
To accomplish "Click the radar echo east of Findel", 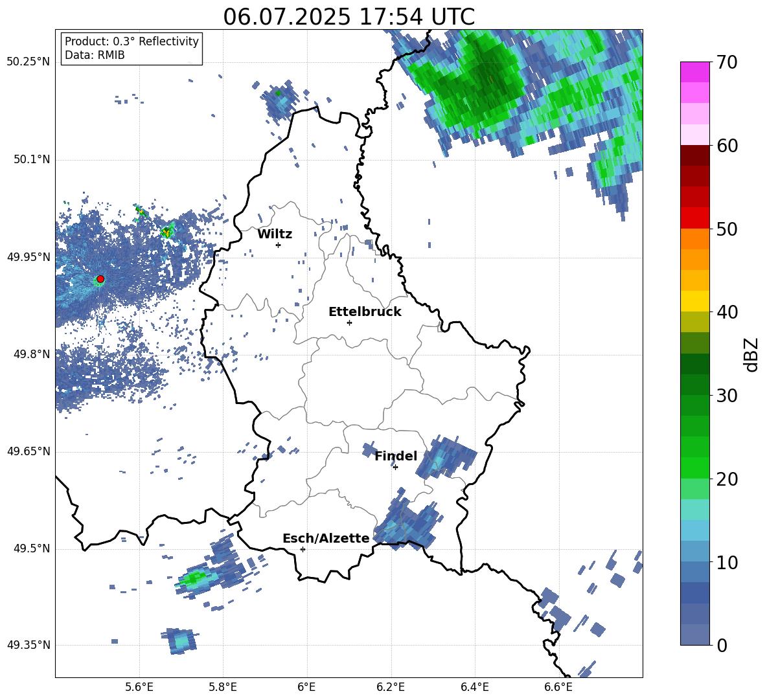I will tap(445, 457).
